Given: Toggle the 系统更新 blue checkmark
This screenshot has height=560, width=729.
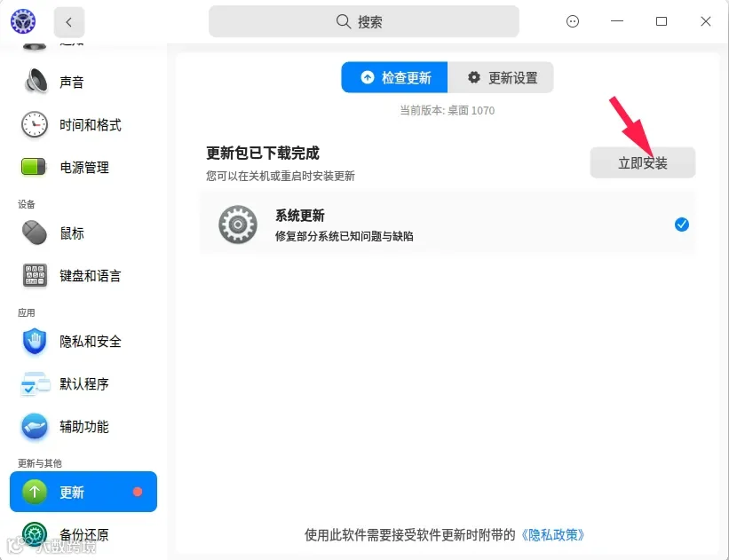Looking at the screenshot, I should 682,225.
